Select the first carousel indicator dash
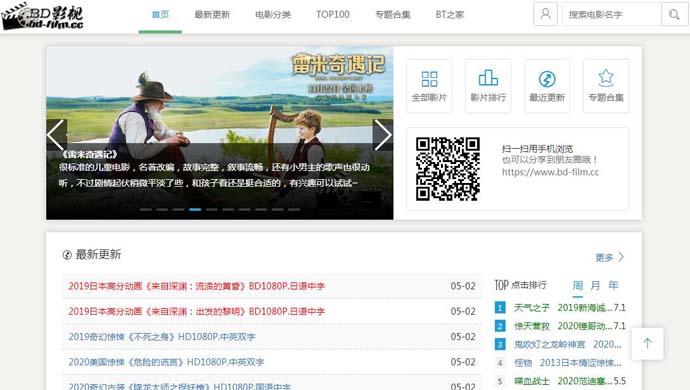This screenshot has height=390, width=690. (146, 210)
